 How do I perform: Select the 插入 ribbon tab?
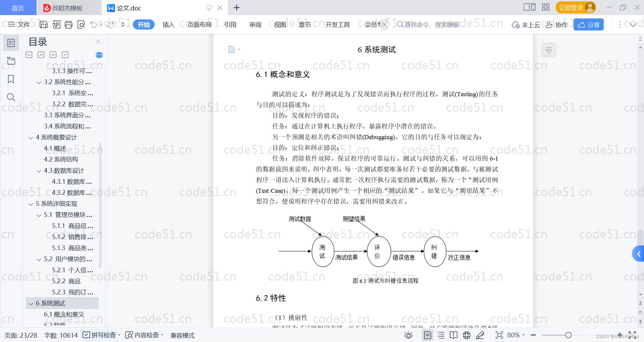tap(168, 24)
